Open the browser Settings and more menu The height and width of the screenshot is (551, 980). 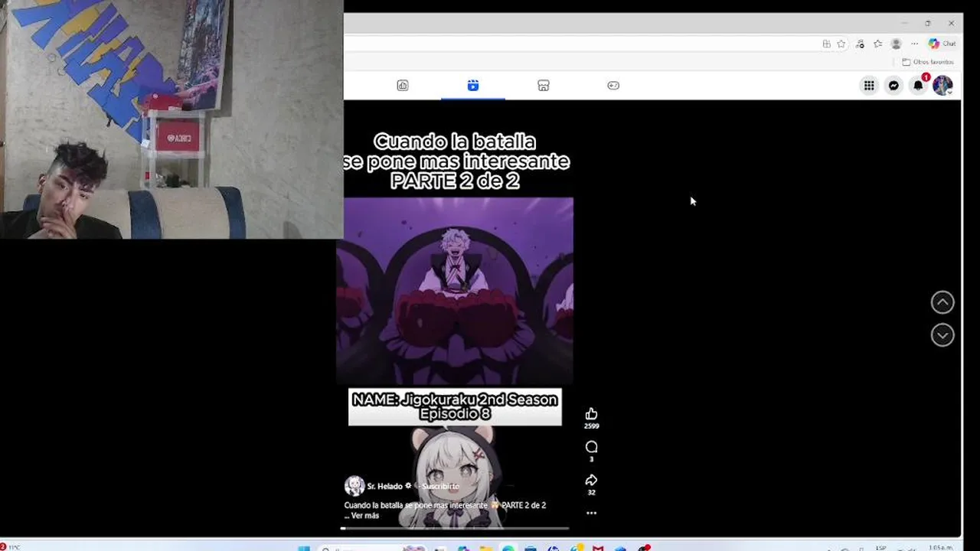point(914,44)
